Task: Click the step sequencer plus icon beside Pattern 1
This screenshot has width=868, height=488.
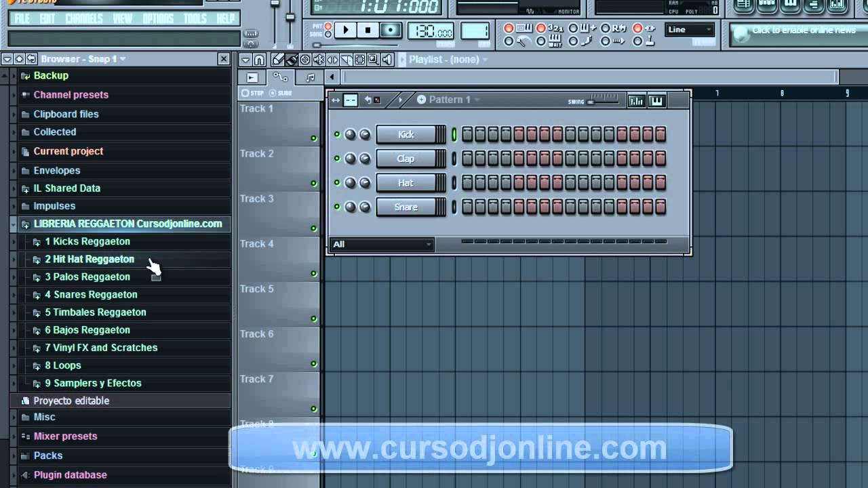Action: [x=421, y=100]
